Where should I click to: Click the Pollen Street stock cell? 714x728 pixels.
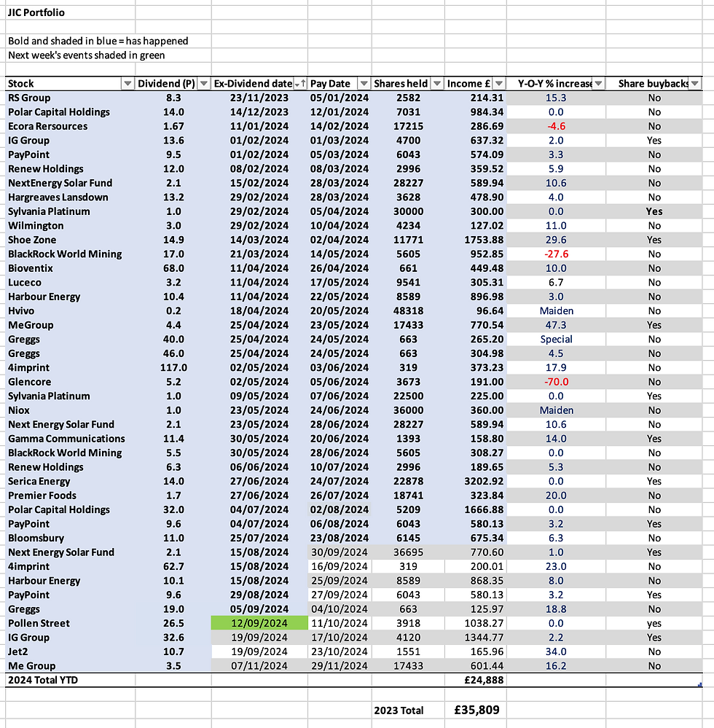click(x=71, y=623)
